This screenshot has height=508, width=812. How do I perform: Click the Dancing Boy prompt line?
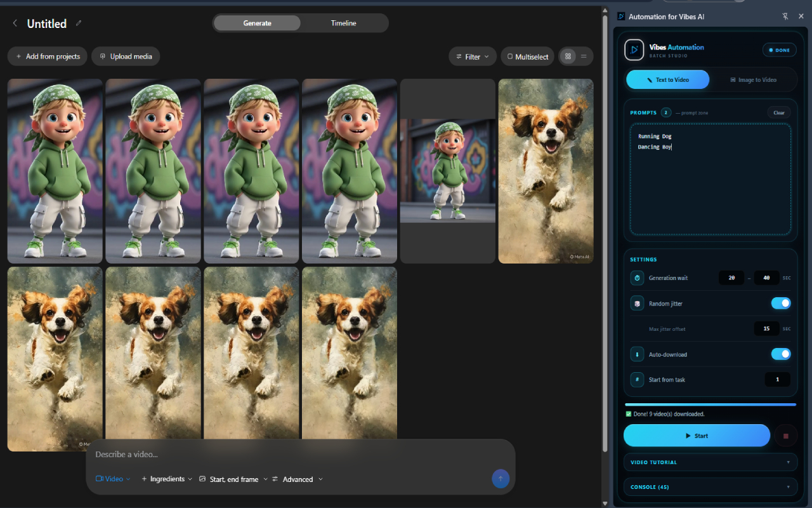pyautogui.click(x=655, y=147)
